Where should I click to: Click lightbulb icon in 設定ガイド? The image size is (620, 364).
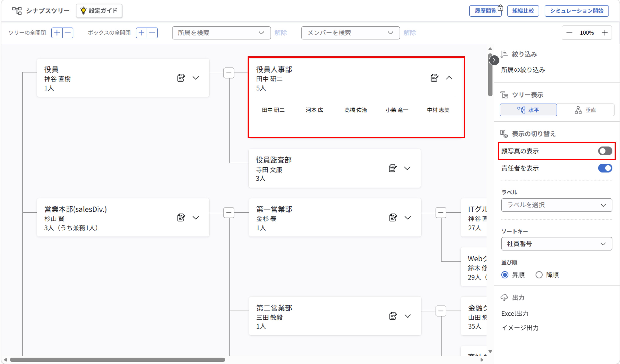(83, 11)
